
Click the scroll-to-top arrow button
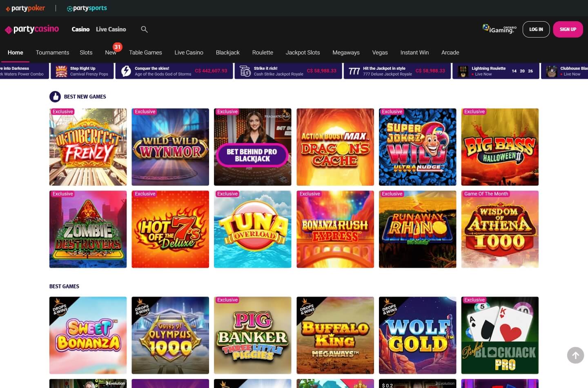[575, 355]
